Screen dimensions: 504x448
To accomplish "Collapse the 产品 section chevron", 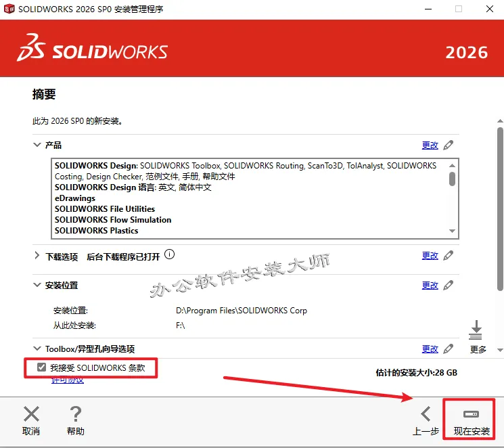I will [x=37, y=145].
